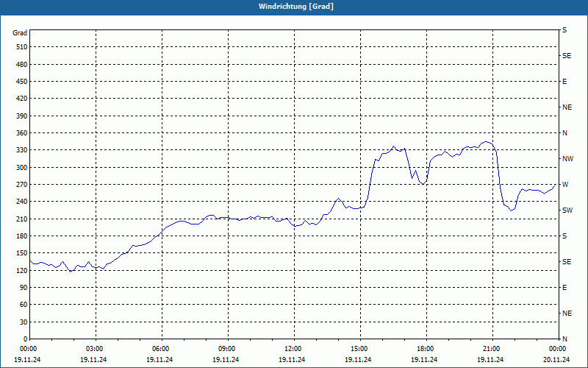Select the 510 value on the degree axis
This screenshot has height=368, width=588.
pos(22,47)
